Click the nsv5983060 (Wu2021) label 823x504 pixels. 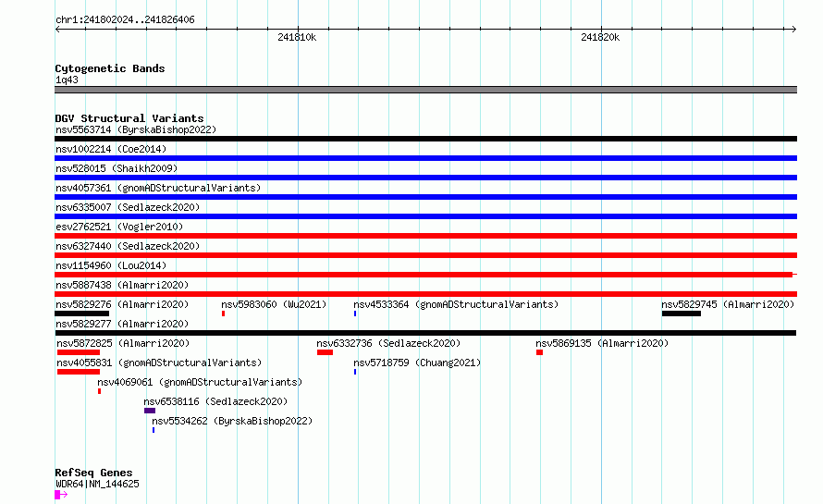click(274, 304)
